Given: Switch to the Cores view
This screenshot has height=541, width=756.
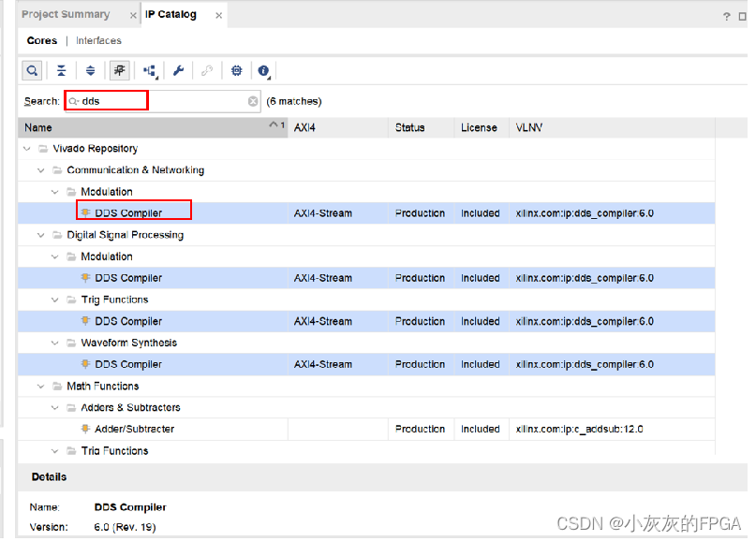Looking at the screenshot, I should coord(42,40).
